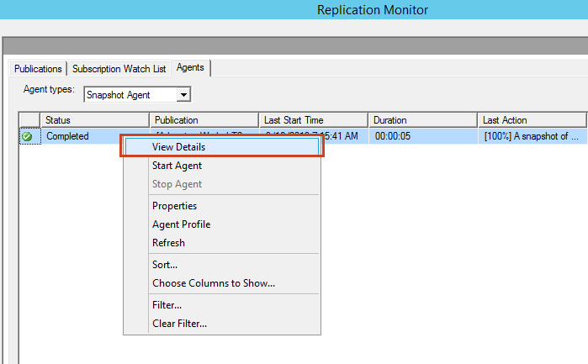Select the Agents tab
This screenshot has height=364, width=588.
tap(190, 67)
